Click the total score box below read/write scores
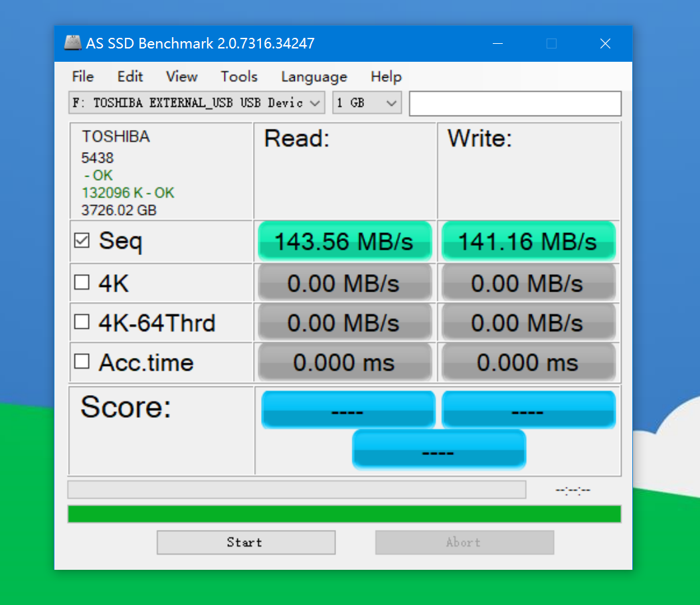The width and height of the screenshot is (700, 605). click(x=439, y=450)
